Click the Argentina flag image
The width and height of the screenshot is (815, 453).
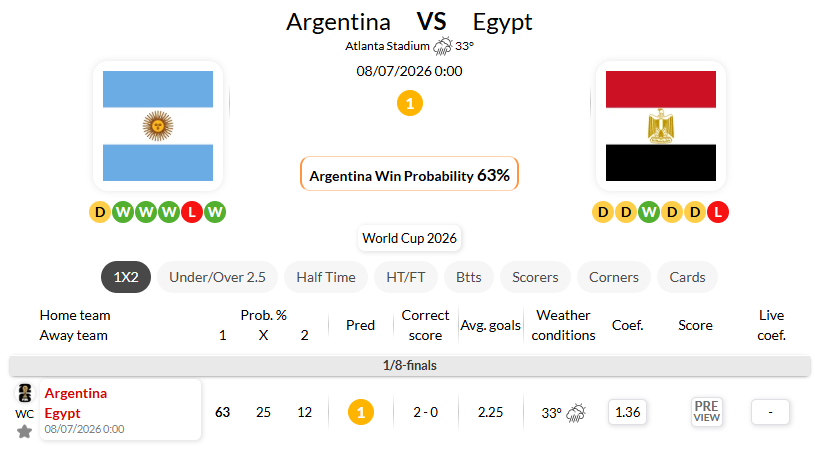(x=158, y=126)
